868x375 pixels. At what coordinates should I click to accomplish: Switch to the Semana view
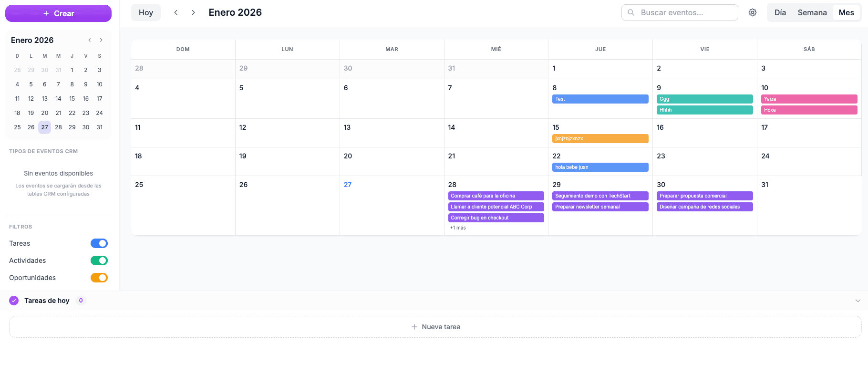pyautogui.click(x=812, y=12)
